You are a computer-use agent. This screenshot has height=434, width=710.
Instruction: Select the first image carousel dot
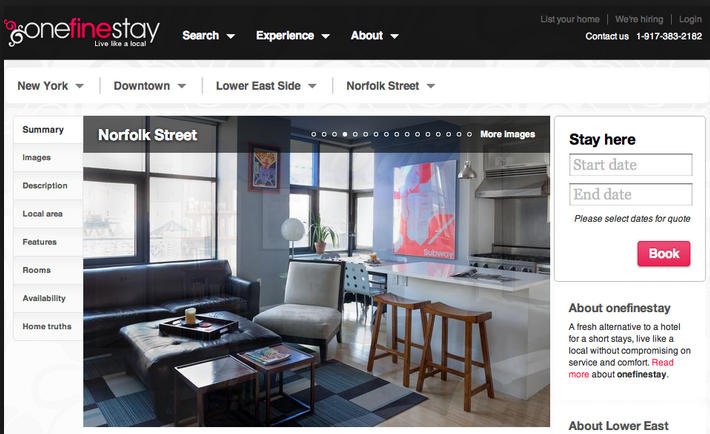pos(313,134)
